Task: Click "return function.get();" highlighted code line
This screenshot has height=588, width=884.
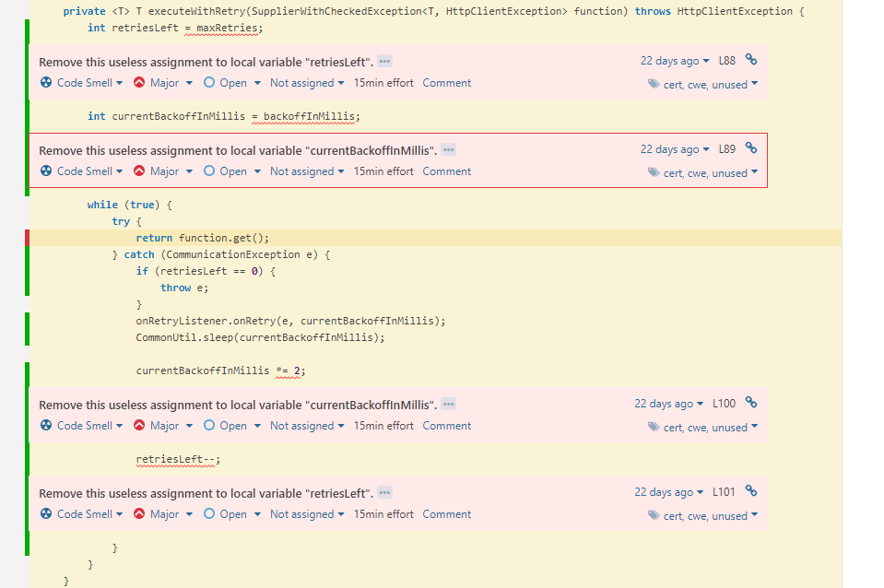Action: click(x=203, y=238)
